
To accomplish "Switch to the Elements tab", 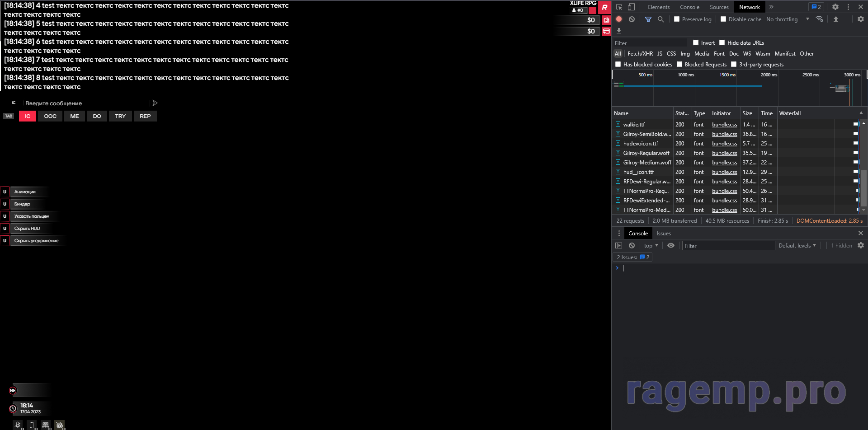I will click(x=658, y=7).
